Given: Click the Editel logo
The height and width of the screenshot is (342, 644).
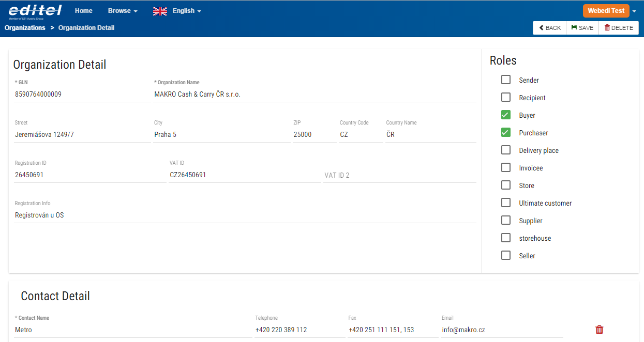Looking at the screenshot, I should (x=35, y=11).
